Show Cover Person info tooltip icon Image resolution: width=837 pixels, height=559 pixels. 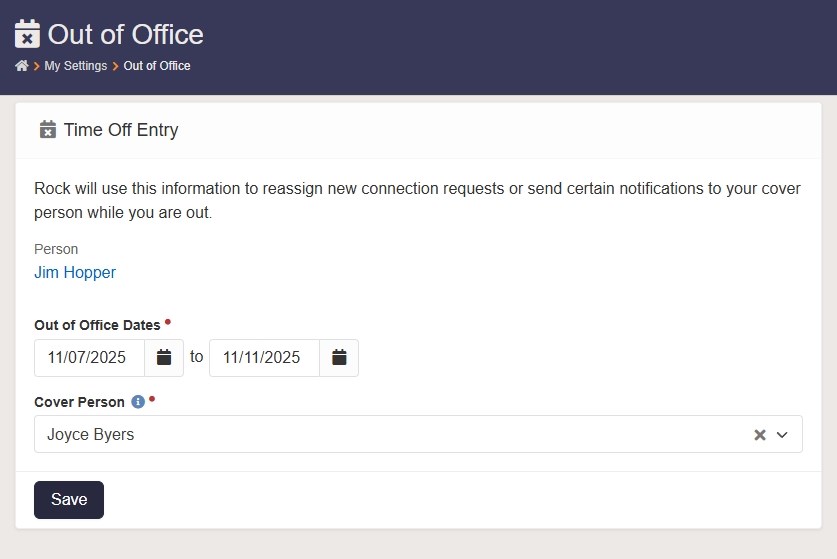(x=138, y=402)
